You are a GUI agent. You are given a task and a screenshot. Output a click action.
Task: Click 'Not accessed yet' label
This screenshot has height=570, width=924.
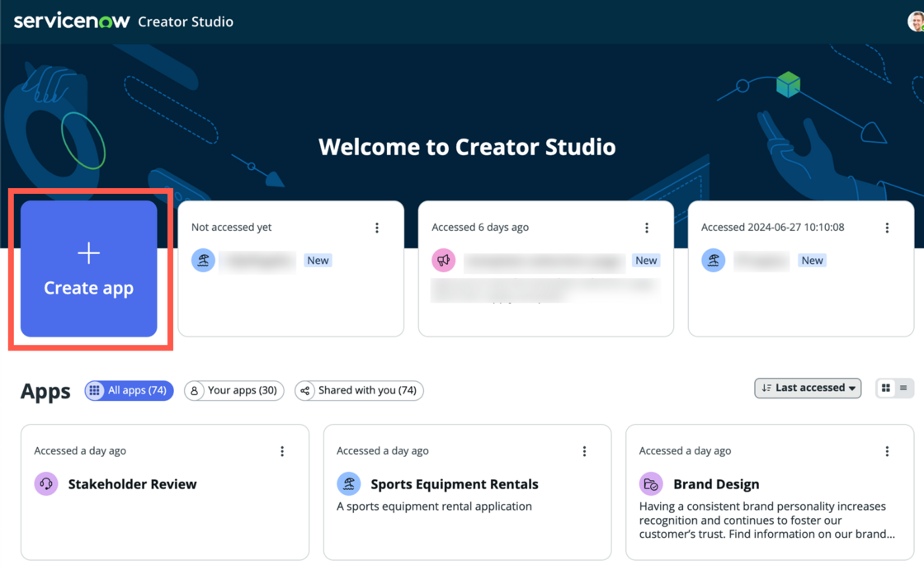232,227
